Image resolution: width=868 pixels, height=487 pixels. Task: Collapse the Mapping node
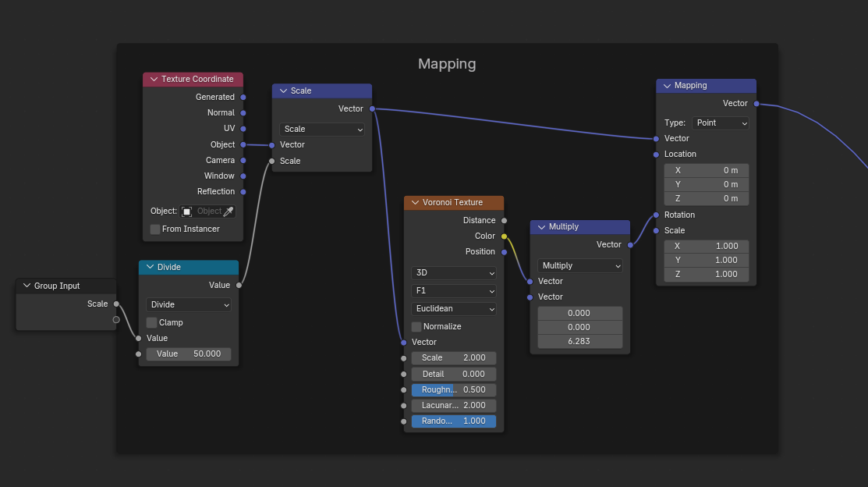point(667,86)
